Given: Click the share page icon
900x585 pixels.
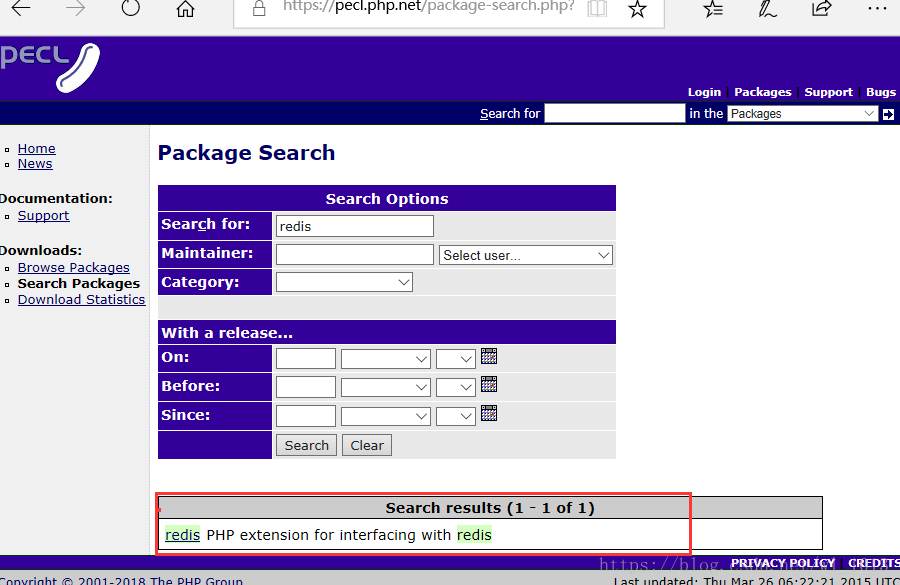Looking at the screenshot, I should point(821,8).
